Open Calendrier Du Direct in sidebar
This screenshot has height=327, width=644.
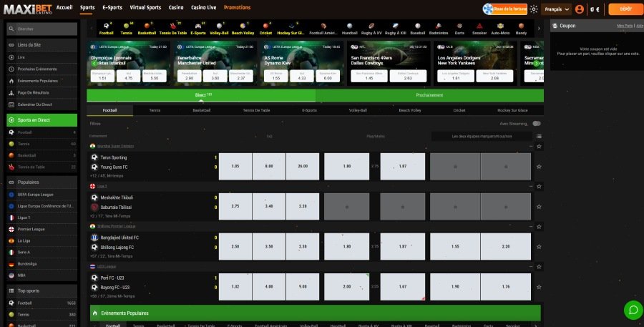click(42, 104)
